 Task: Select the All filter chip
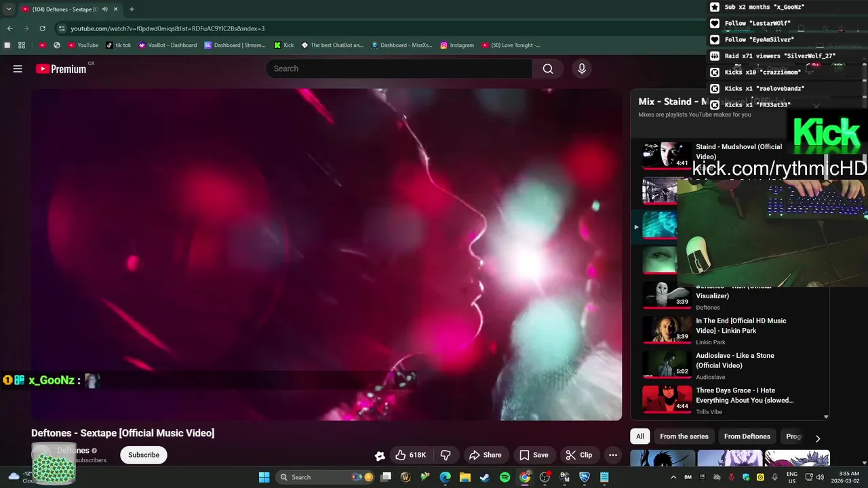coord(640,436)
